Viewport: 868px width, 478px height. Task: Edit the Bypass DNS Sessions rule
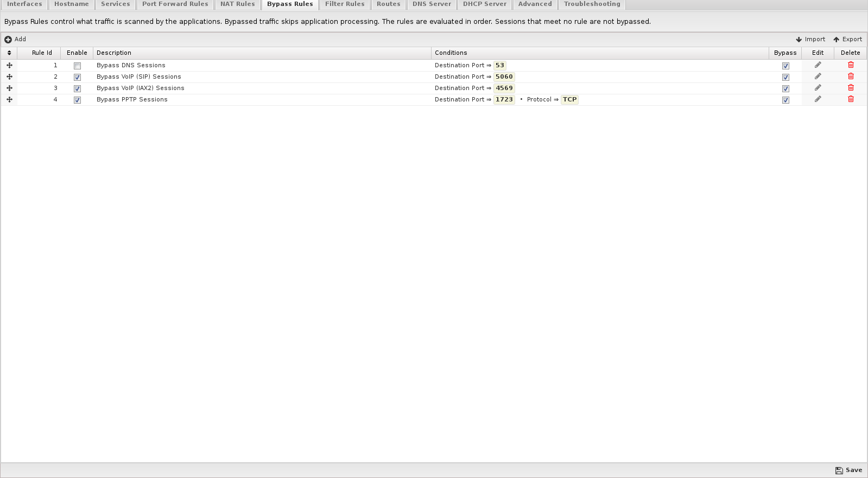coord(818,65)
